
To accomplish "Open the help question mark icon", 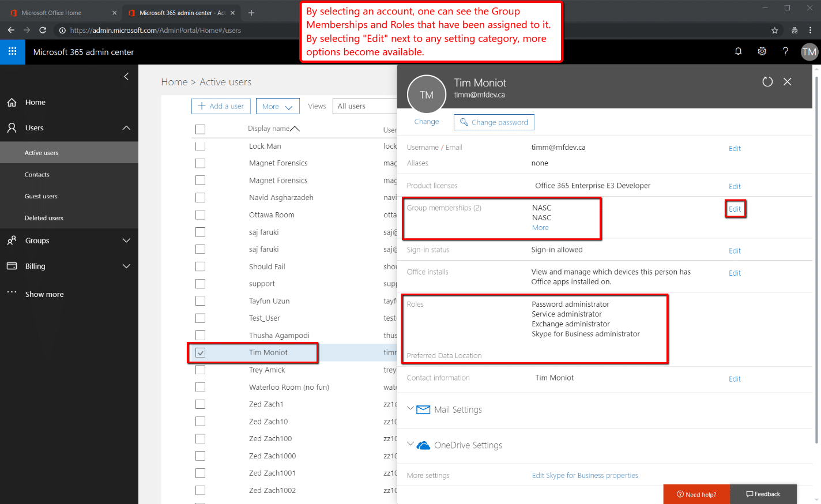I will [785, 51].
